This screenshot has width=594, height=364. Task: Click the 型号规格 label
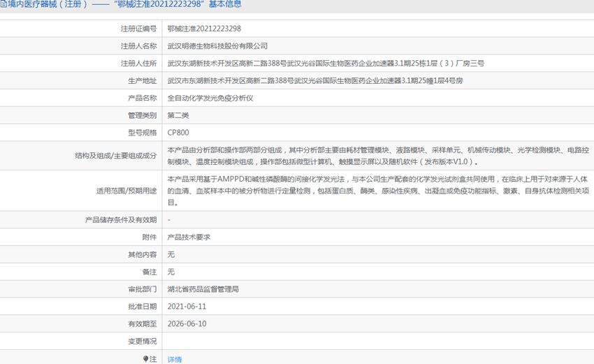[x=143, y=133]
